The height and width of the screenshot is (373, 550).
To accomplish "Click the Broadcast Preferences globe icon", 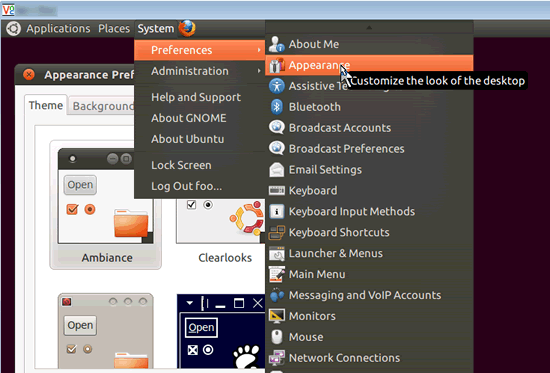I will coord(276,149).
